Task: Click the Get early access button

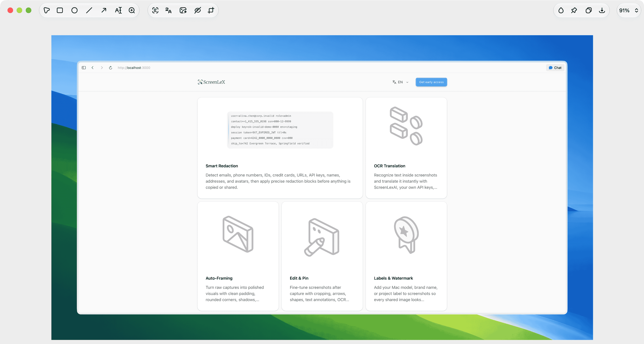Action: 431,82
